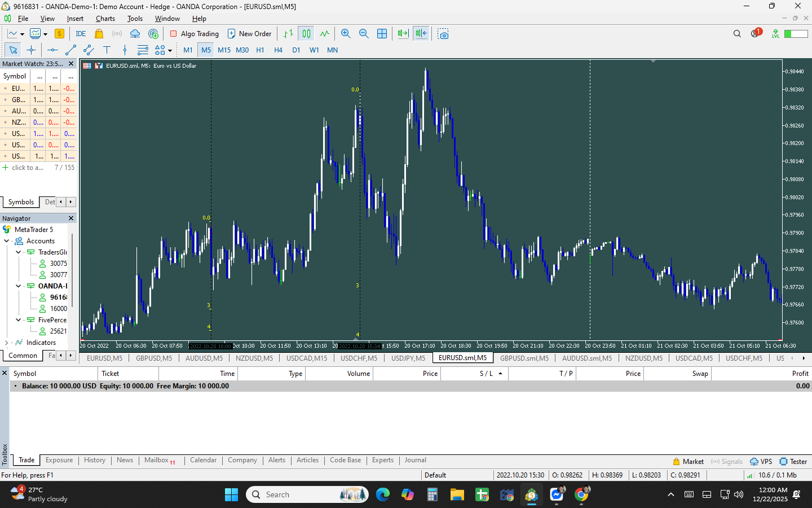The image size is (812, 508).
Task: Switch chart to line chart mode
Action: 324,34
